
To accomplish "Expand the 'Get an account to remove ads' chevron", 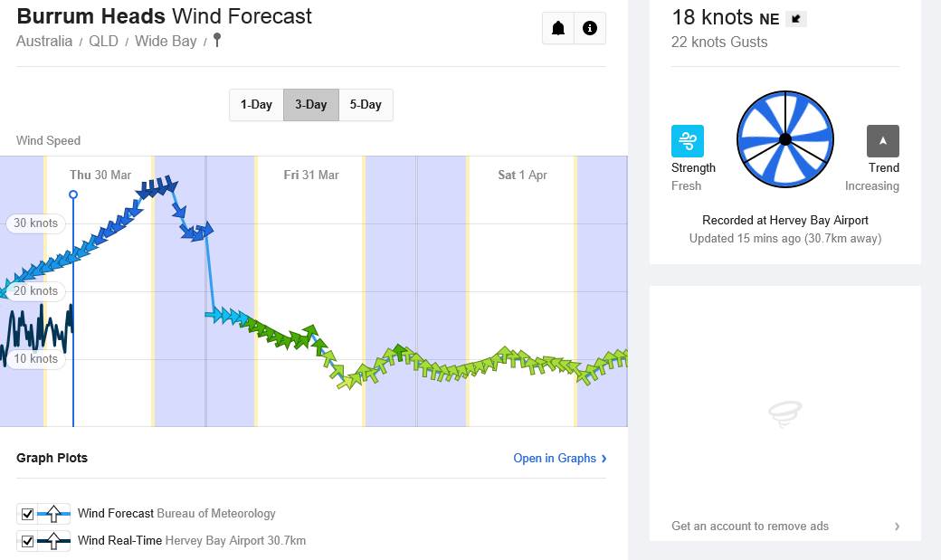I will click(897, 527).
